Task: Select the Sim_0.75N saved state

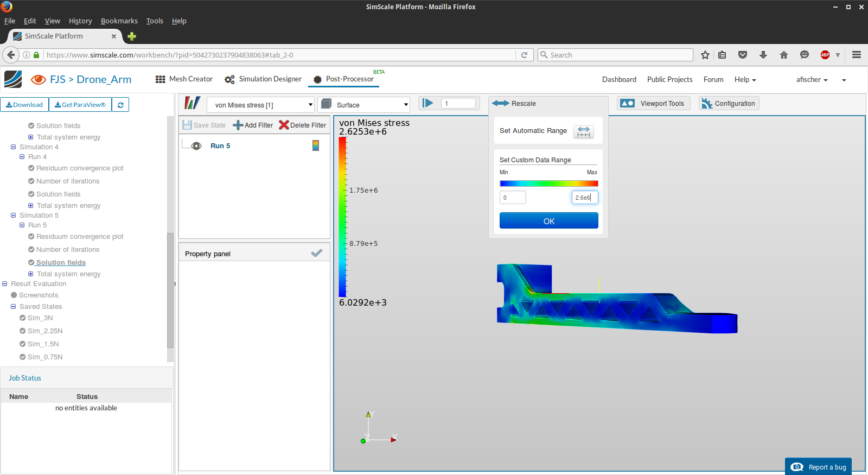Action: (45, 357)
